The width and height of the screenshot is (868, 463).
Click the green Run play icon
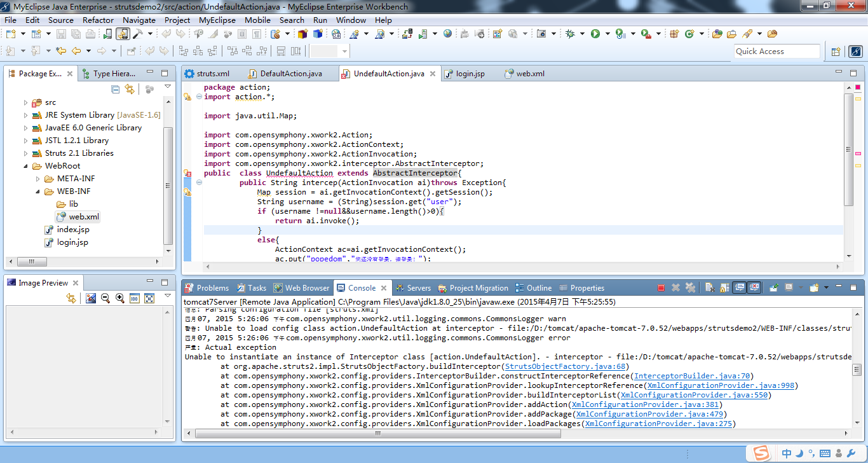coord(595,34)
